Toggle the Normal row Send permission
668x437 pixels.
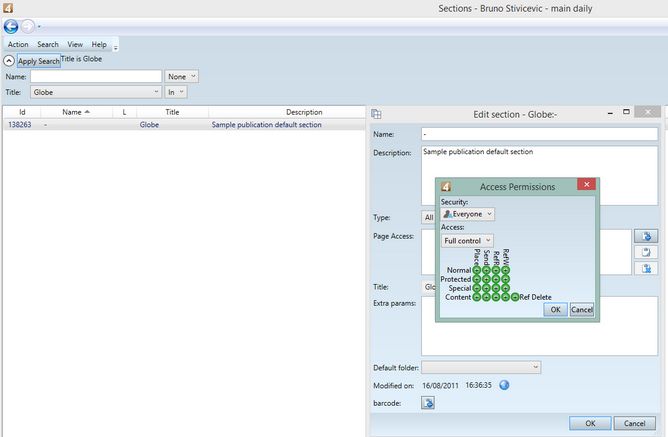[486, 270]
